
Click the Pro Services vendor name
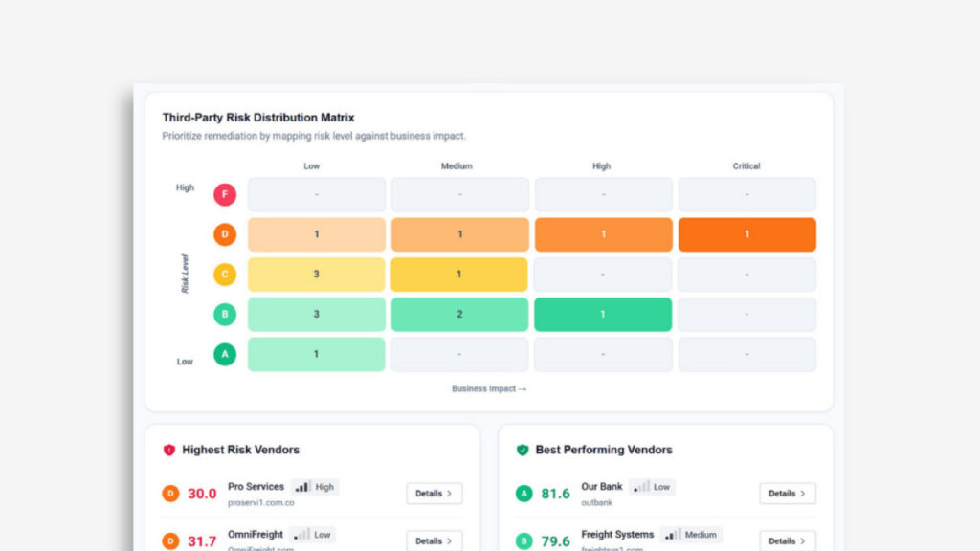(x=256, y=487)
